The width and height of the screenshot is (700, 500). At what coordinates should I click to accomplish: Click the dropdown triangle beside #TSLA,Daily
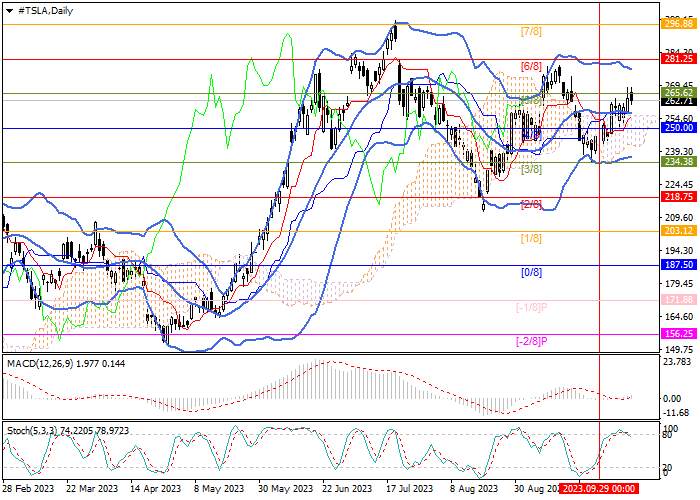tap(9, 11)
